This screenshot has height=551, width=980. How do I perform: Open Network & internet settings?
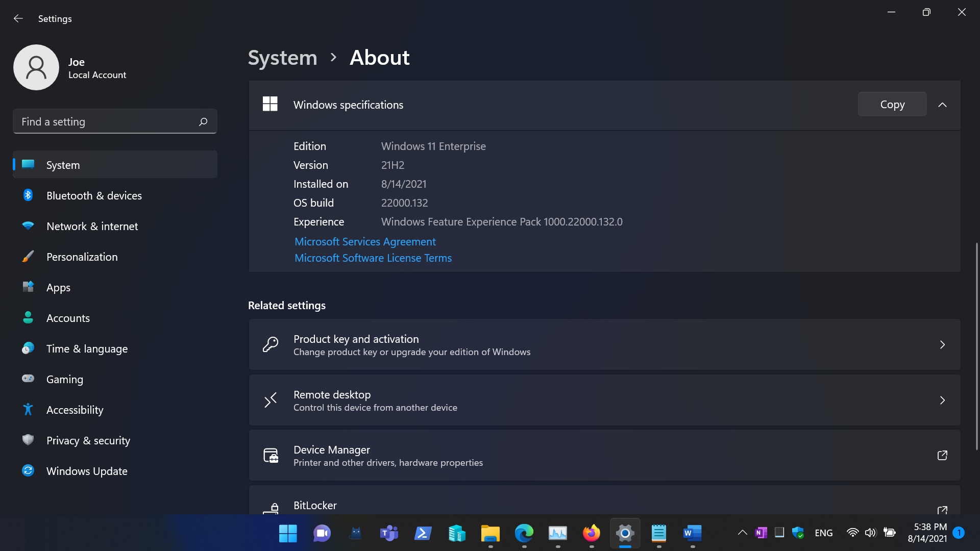(92, 226)
